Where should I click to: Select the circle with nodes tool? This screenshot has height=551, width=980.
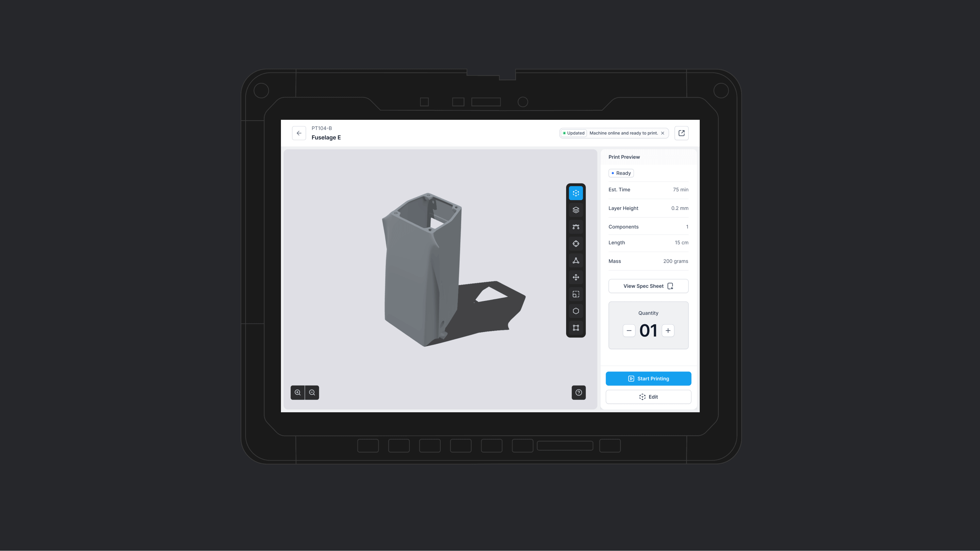tap(576, 244)
